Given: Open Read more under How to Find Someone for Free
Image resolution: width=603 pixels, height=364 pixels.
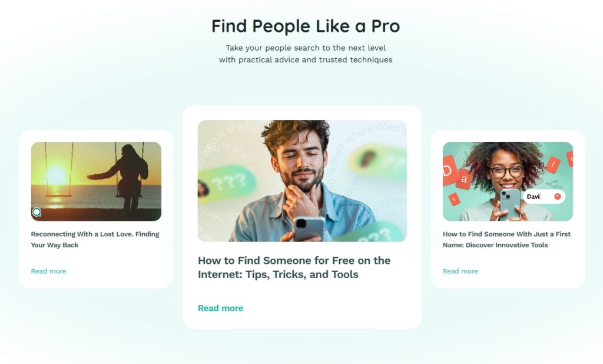Looking at the screenshot, I should coord(220,308).
